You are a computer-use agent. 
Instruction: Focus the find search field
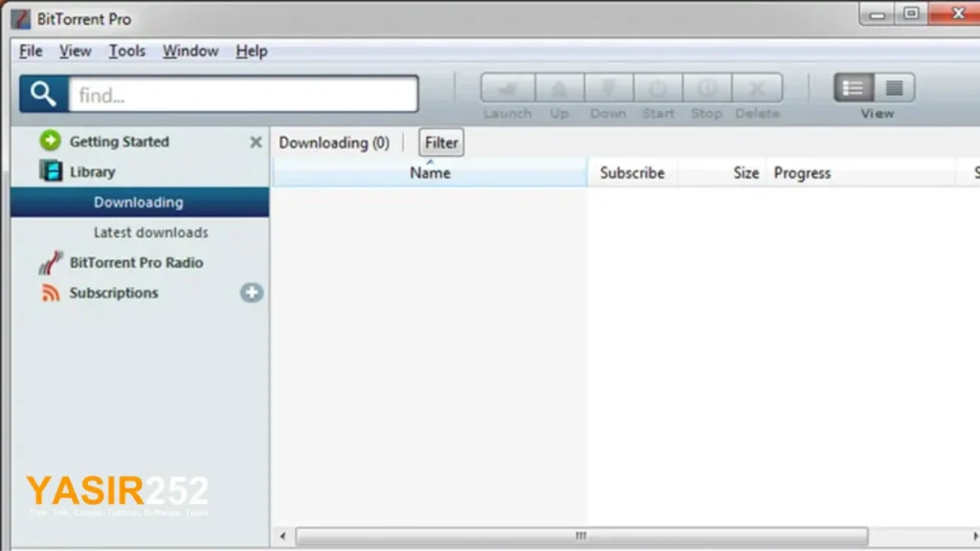pos(243,95)
